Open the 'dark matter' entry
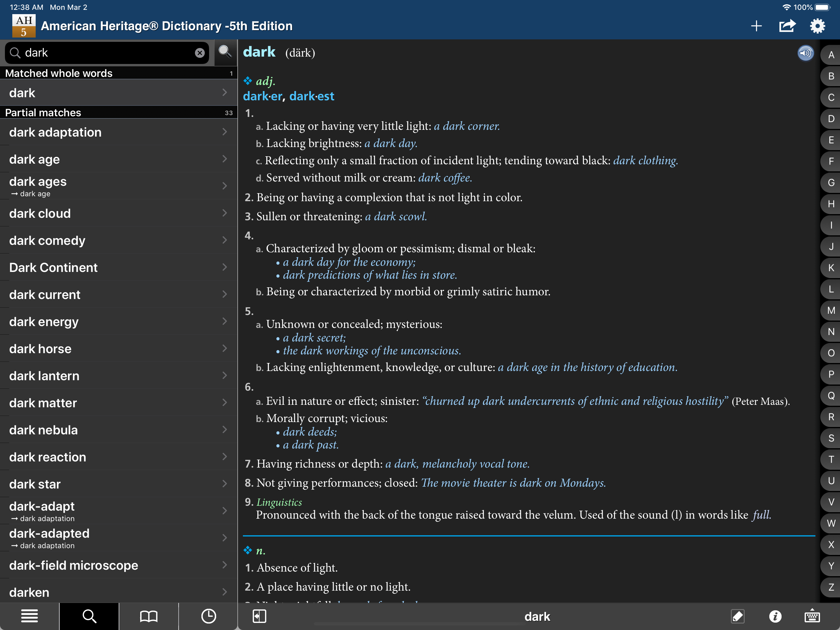This screenshot has width=840, height=630. [118, 403]
